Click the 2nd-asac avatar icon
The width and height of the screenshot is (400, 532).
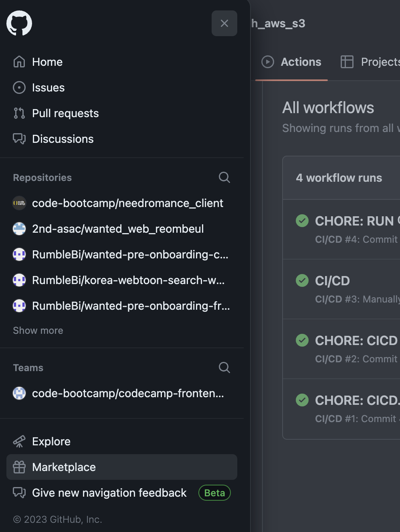[19, 229]
